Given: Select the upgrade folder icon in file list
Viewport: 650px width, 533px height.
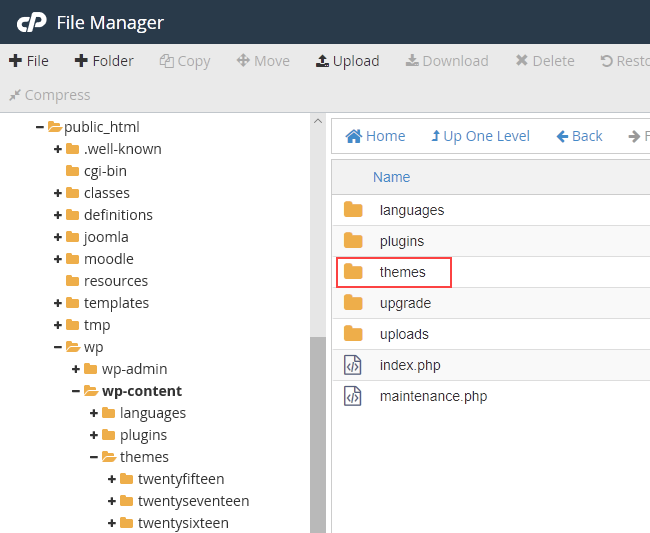Looking at the screenshot, I should (353, 303).
